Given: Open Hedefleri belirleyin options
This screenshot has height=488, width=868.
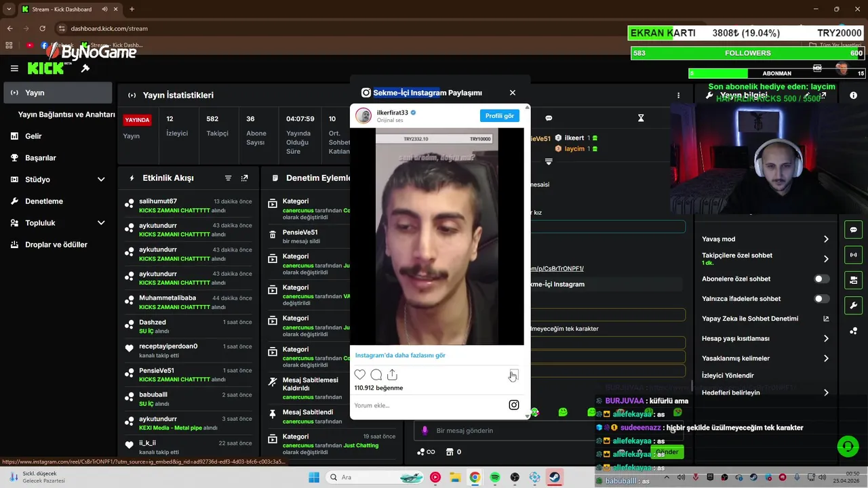Looking at the screenshot, I should [766, 392].
